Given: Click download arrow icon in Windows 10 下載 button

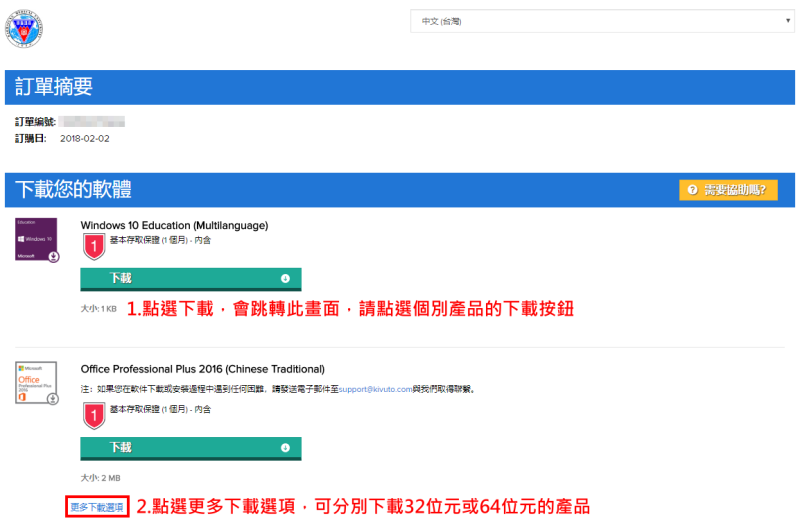Looking at the screenshot, I should click(285, 279).
